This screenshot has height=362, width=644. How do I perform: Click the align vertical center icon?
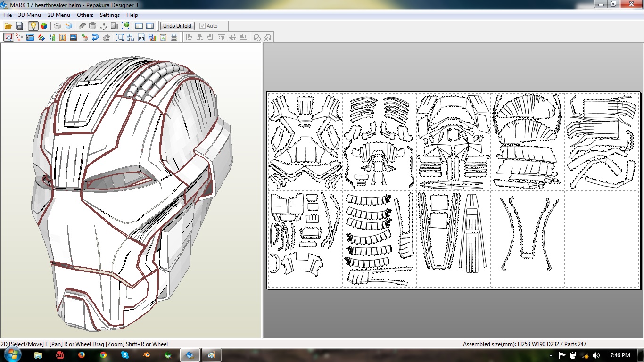(x=232, y=37)
